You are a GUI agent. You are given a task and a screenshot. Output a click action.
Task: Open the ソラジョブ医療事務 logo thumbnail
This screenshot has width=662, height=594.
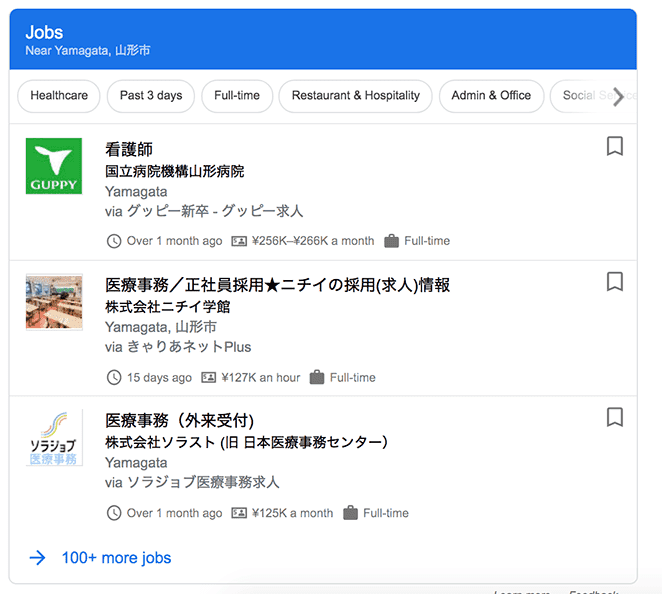54,438
